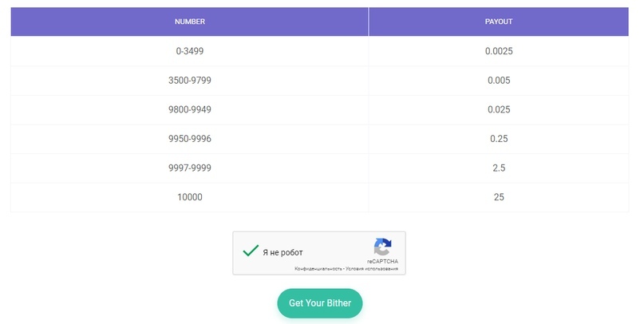Click the 0.005 payout value
This screenshot has height=324, width=644.
[x=499, y=81]
